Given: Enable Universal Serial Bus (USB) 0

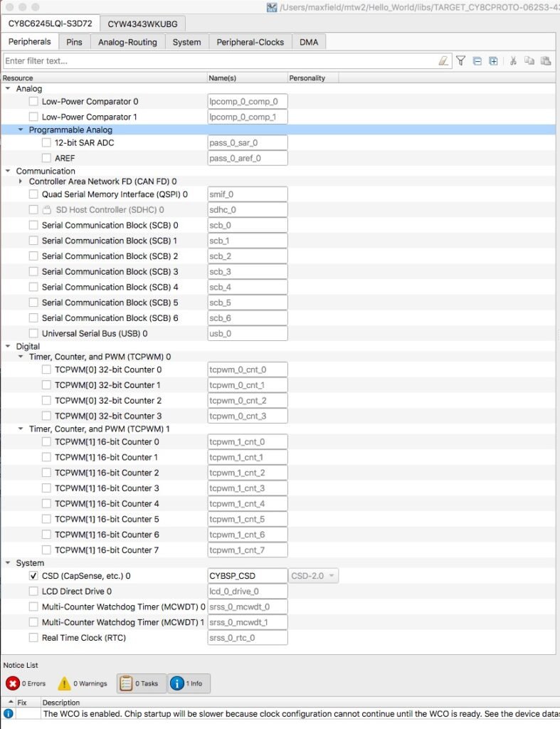Looking at the screenshot, I should click(x=33, y=333).
